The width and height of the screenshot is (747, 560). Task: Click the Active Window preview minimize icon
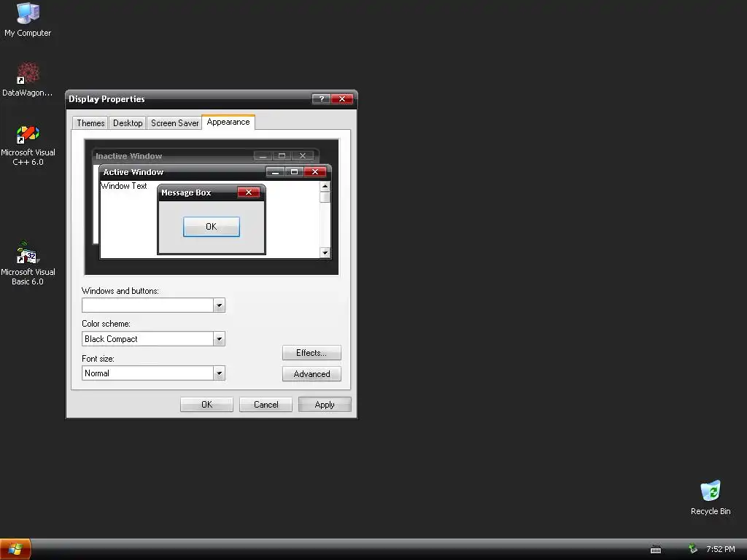(275, 172)
